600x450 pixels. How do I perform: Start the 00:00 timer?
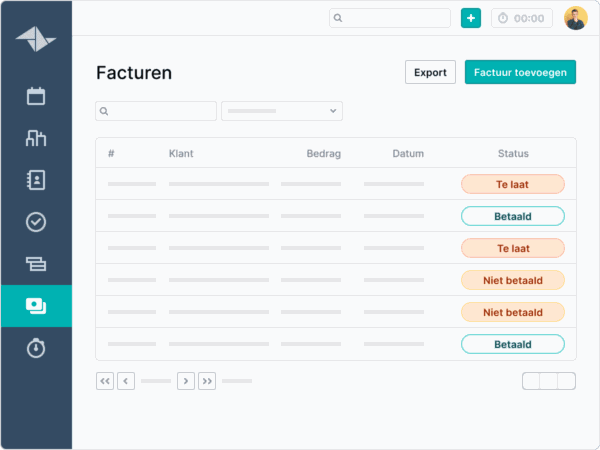coord(521,18)
